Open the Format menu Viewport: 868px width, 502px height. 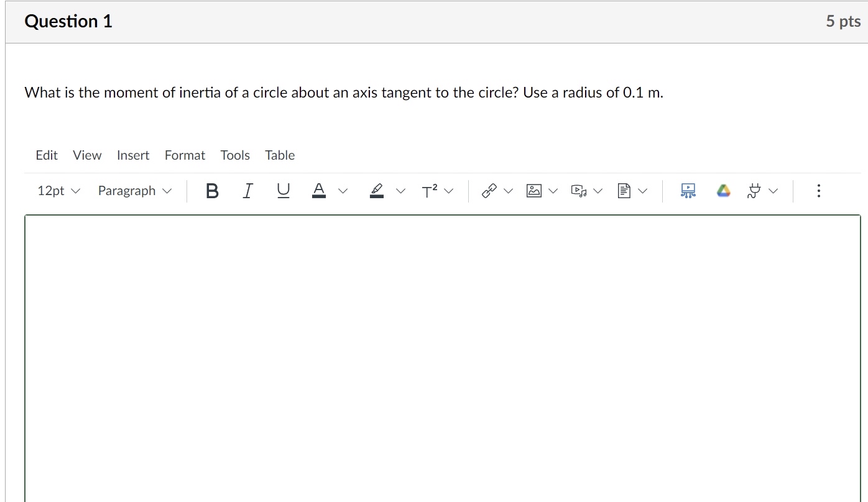pyautogui.click(x=185, y=155)
